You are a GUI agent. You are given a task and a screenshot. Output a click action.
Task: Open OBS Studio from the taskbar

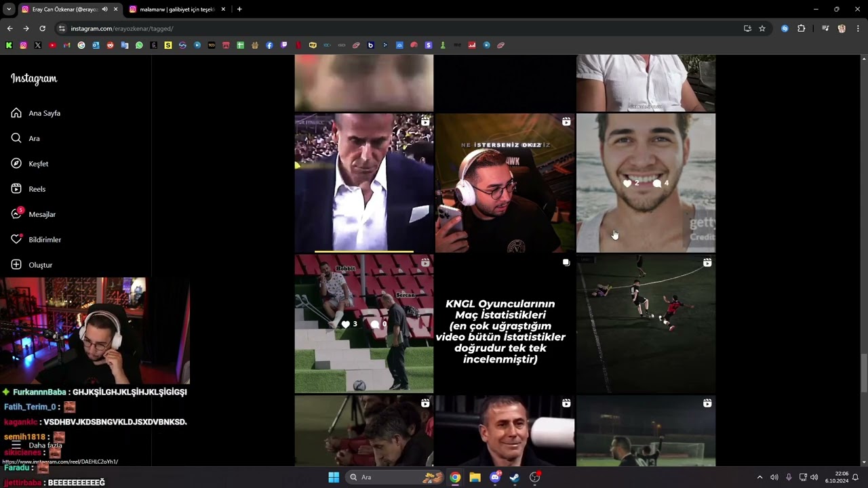click(x=534, y=477)
